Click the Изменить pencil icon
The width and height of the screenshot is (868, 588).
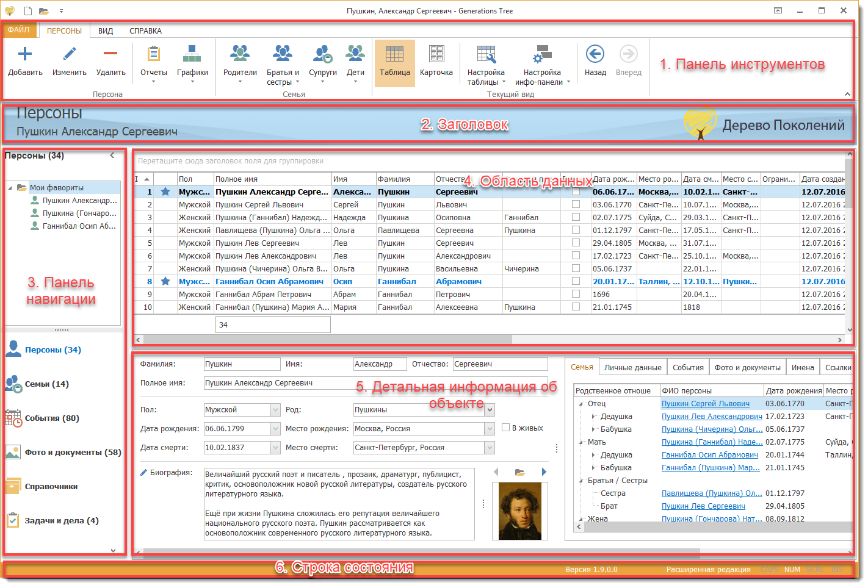coord(70,54)
